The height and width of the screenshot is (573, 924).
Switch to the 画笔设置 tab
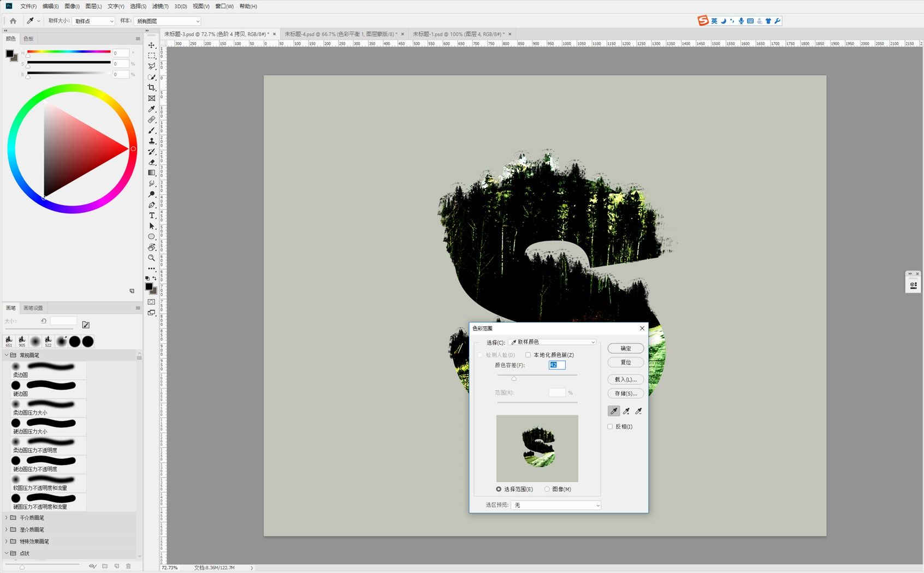(33, 308)
